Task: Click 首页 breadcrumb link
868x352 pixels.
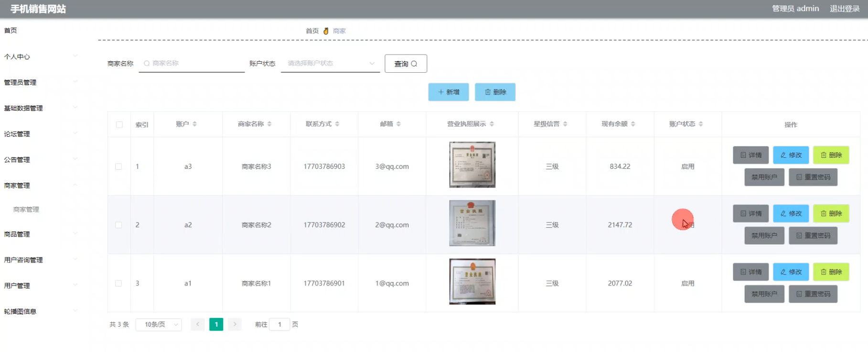Action: pyautogui.click(x=312, y=31)
